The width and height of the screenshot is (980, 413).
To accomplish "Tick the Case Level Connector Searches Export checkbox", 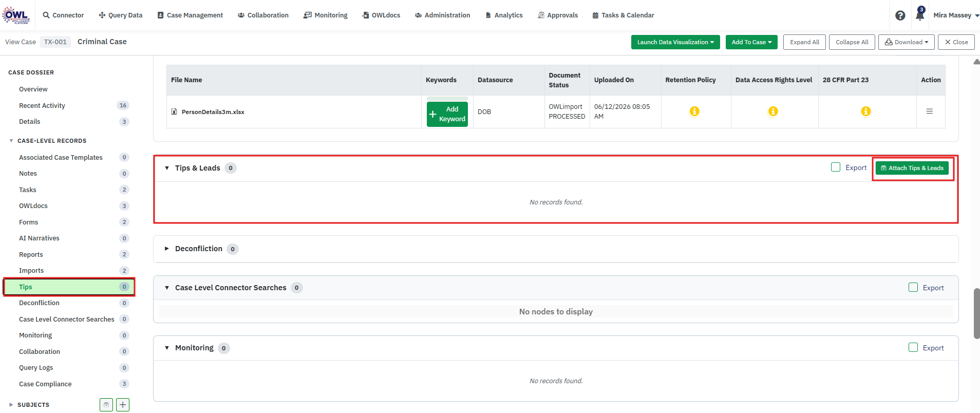I will tap(913, 287).
